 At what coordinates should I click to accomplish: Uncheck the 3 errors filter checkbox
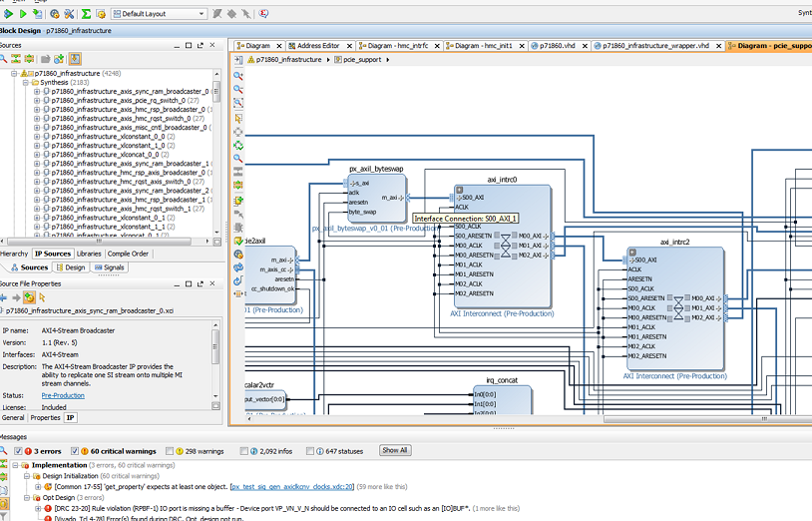(x=18, y=451)
